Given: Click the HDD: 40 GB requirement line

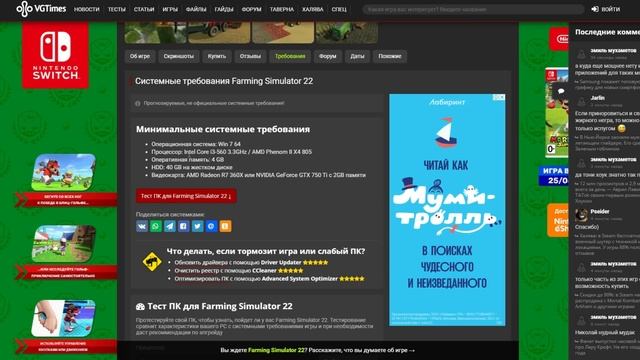Looking at the screenshot, I should coord(192,167).
